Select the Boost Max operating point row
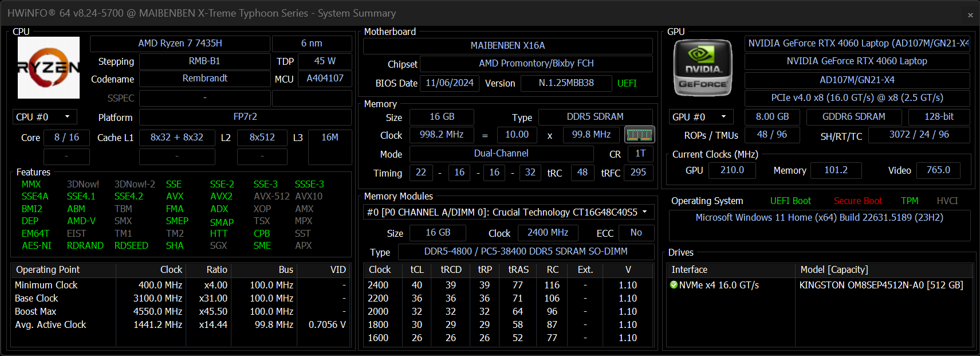 pyautogui.click(x=180, y=311)
